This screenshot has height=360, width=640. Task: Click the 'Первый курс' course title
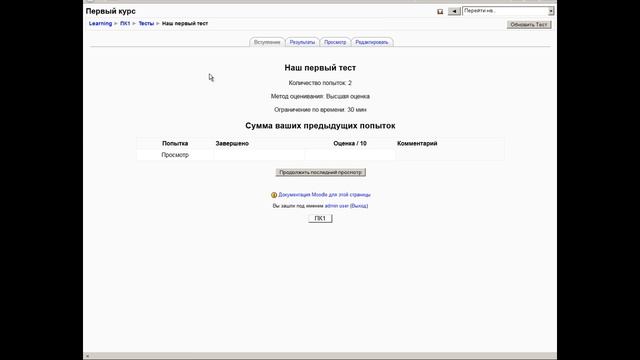coord(111,11)
